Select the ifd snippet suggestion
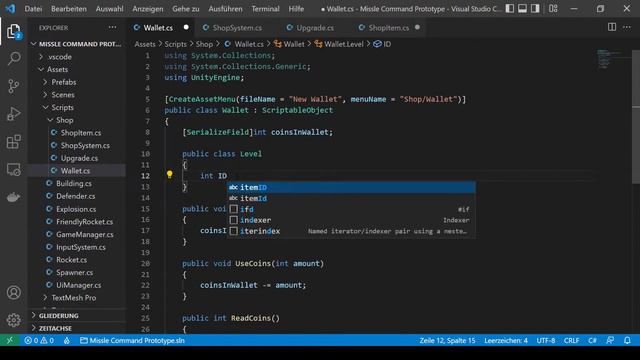Viewport: 640px width, 360px height. pos(351,209)
